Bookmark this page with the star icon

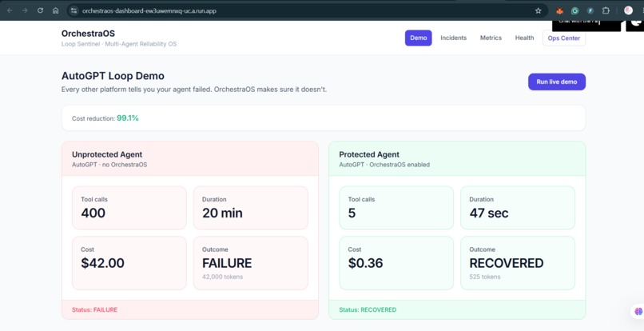click(x=538, y=10)
